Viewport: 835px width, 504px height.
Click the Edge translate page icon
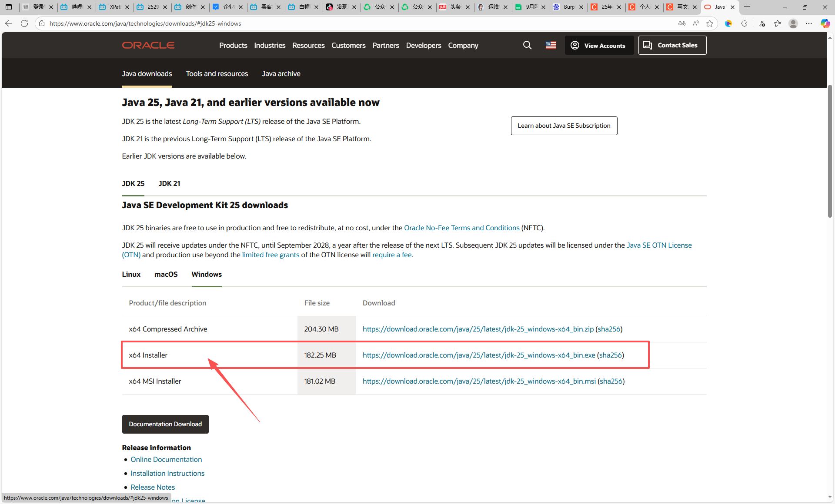tap(682, 23)
